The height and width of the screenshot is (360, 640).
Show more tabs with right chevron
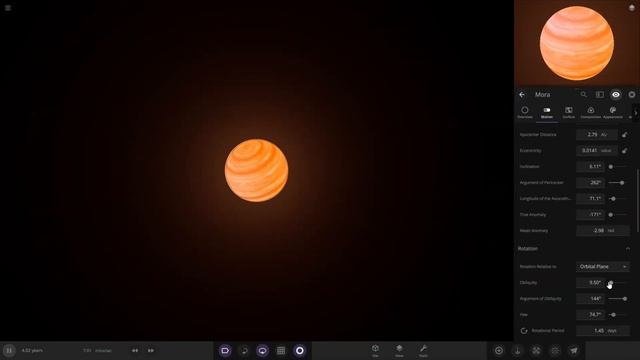tap(636, 113)
